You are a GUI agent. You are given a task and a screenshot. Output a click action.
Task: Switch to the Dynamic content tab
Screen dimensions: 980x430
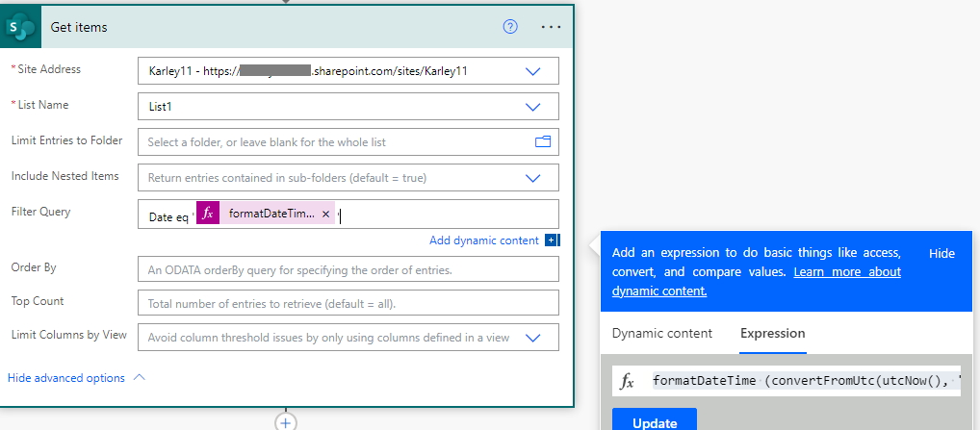(662, 333)
